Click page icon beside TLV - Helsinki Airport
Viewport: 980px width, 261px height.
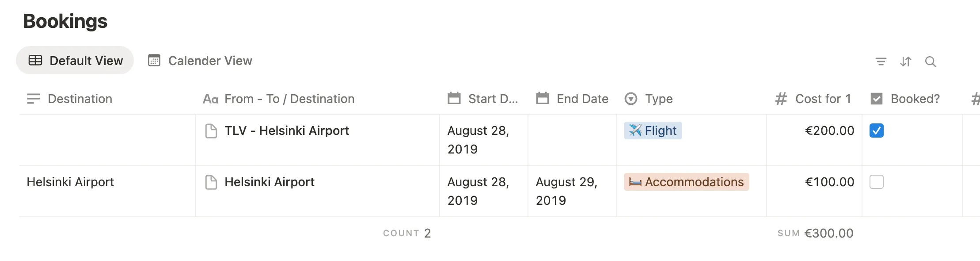[x=211, y=131]
